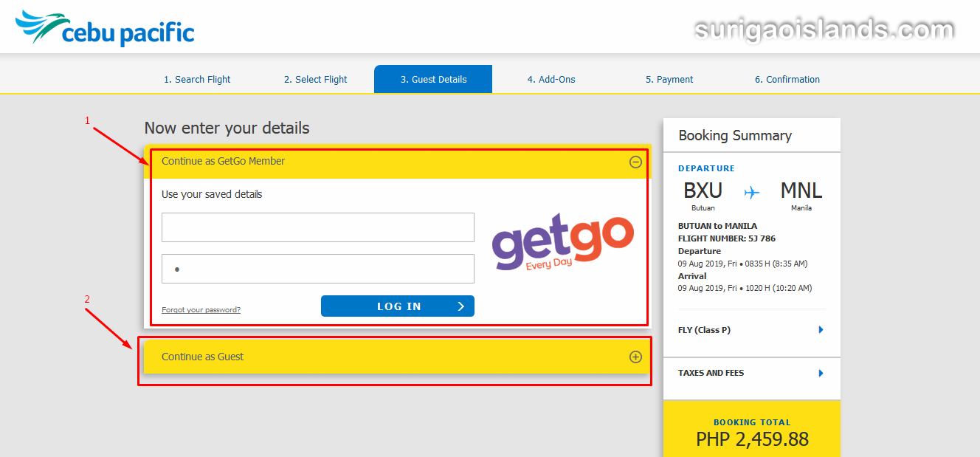Open the 6. Confirmation step
Screen dimensions: 980x457
(x=787, y=79)
